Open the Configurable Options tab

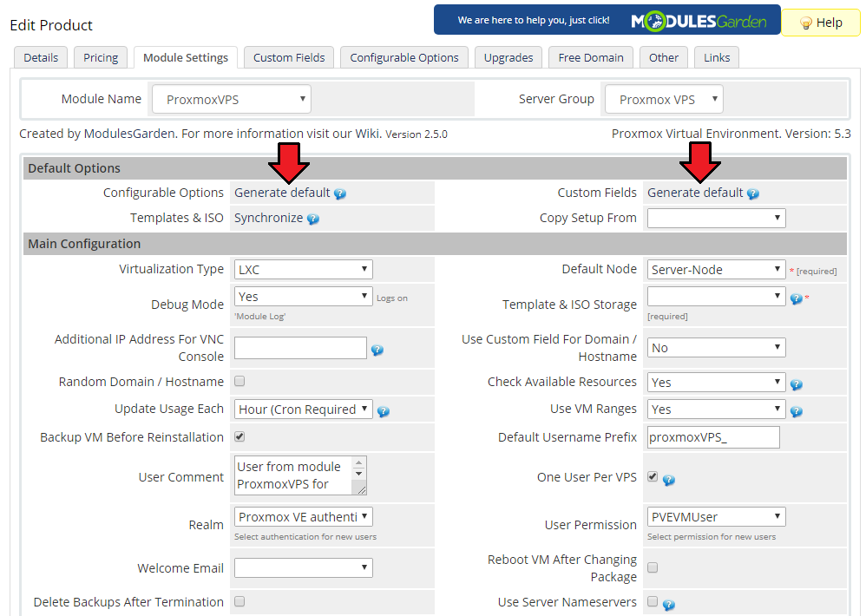pos(404,57)
